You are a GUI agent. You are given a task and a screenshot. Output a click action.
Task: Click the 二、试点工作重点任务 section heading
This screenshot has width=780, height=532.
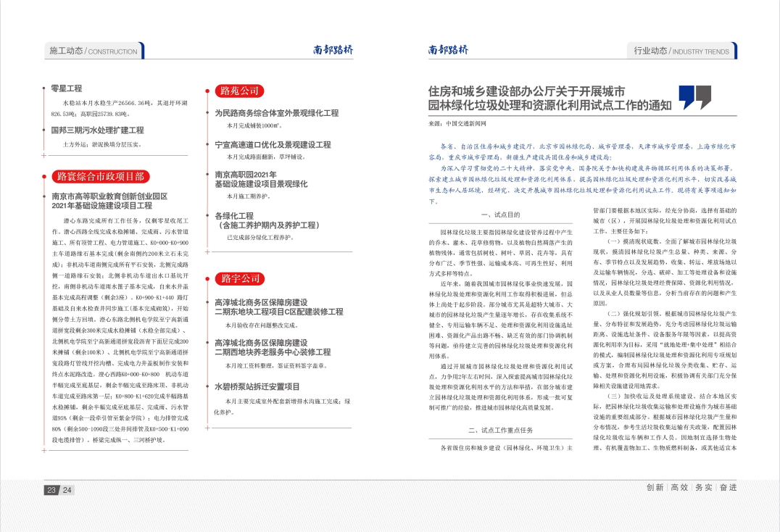(x=501, y=430)
